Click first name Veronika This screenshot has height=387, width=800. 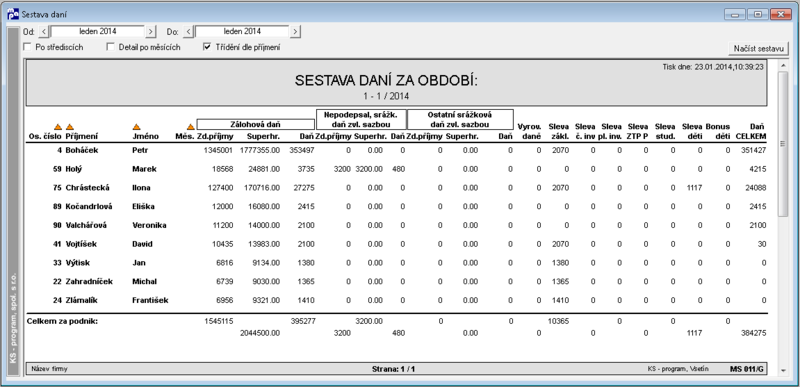[x=149, y=225]
